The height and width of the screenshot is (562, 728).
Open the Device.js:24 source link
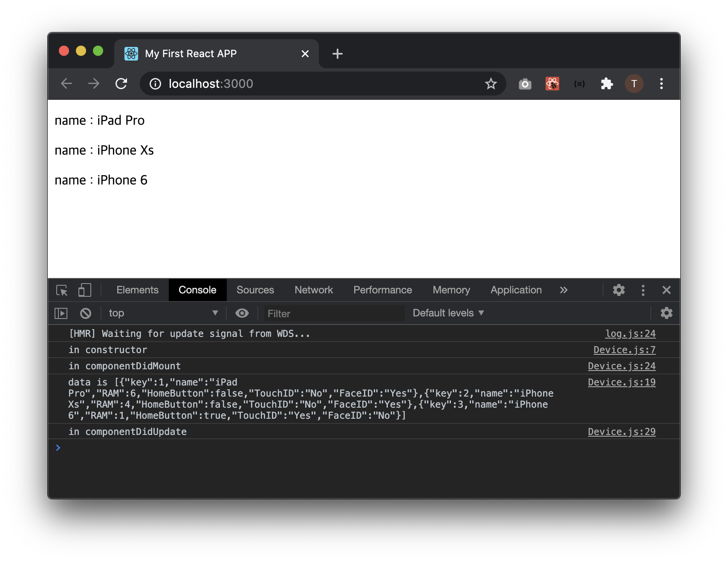pyautogui.click(x=622, y=366)
